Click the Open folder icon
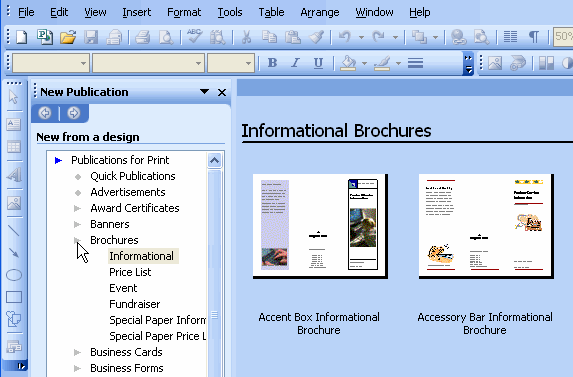The width and height of the screenshot is (573, 377). pos(68,37)
